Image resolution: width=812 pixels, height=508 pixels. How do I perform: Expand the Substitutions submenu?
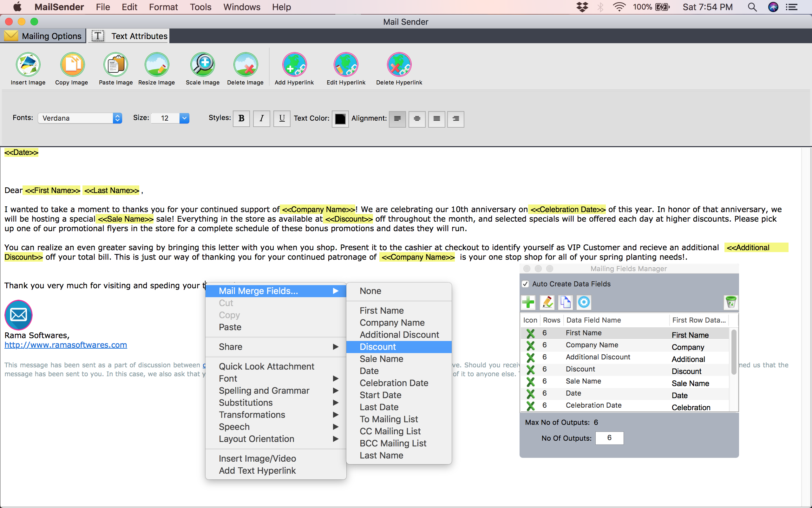(276, 403)
